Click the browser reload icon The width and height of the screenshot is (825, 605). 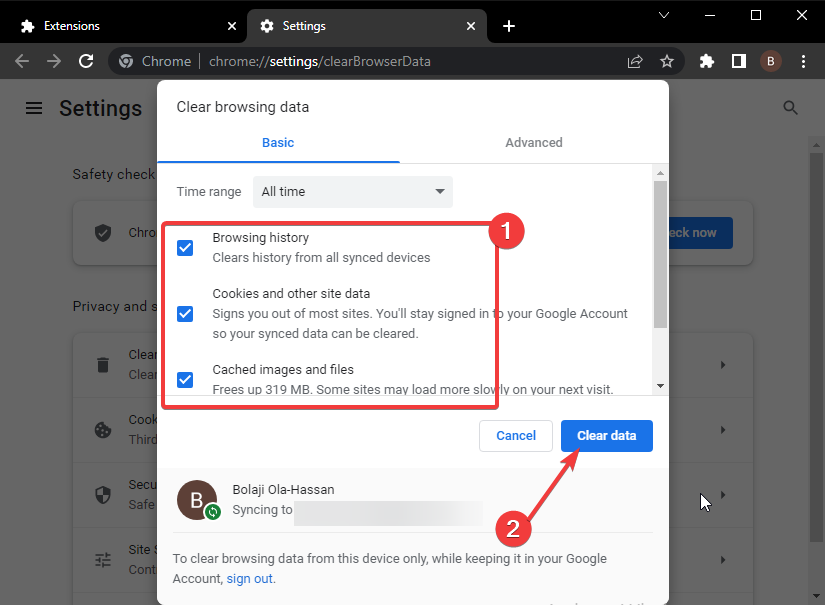86,61
